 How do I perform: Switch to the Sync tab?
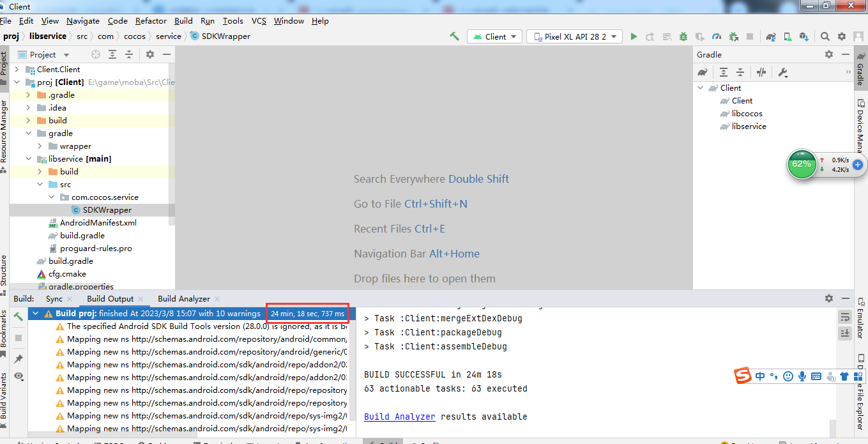[54, 298]
